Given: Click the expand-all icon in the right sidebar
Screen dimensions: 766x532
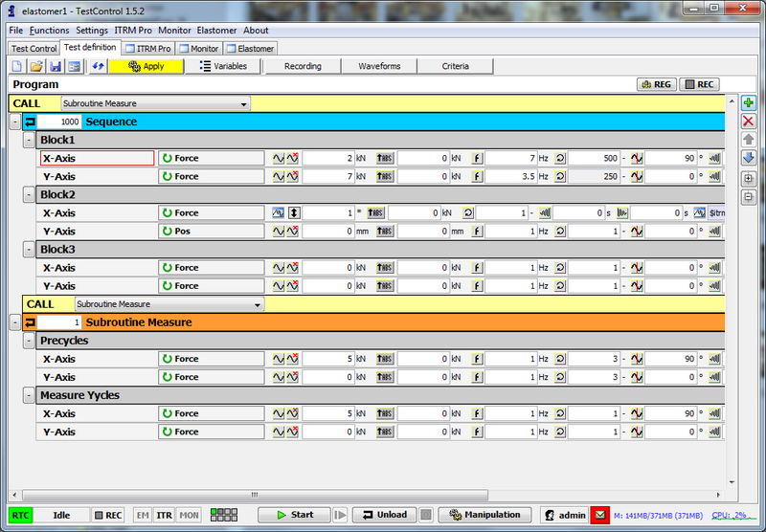Looking at the screenshot, I should pos(748,179).
